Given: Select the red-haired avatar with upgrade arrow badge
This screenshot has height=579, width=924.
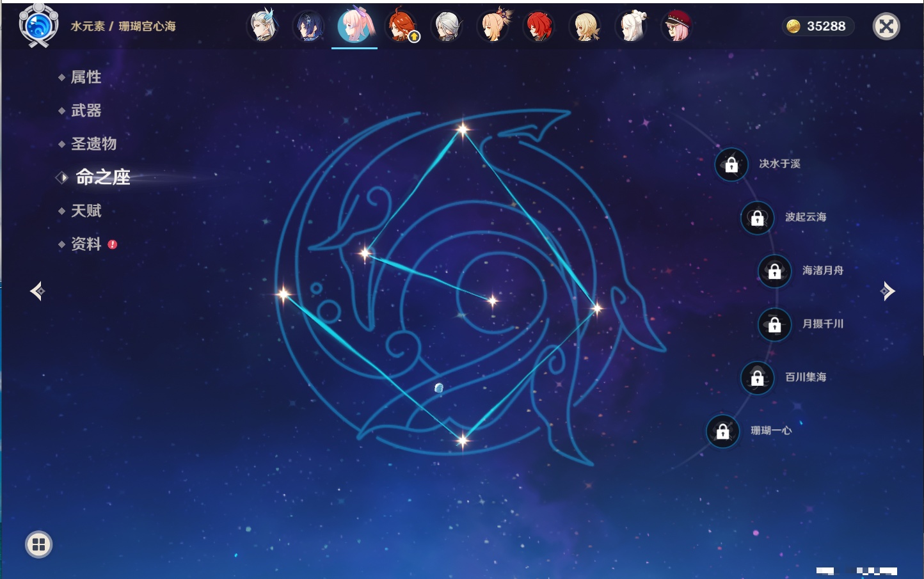Looking at the screenshot, I should (401, 26).
